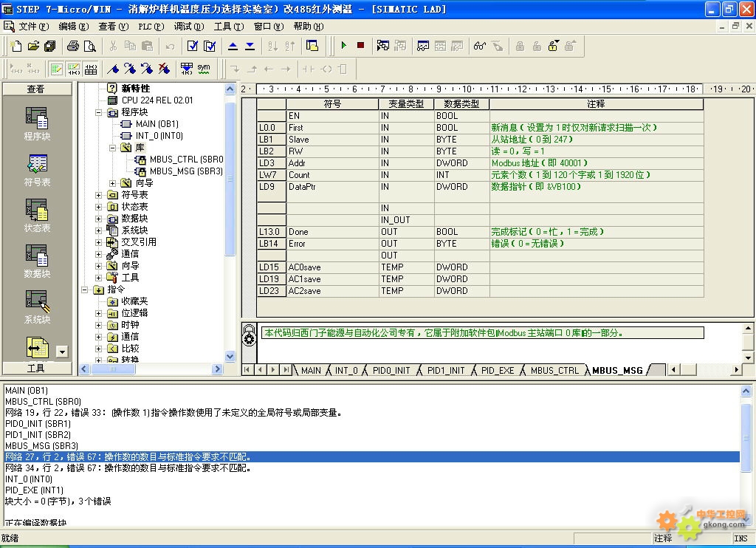Create a new project with New icon
Screen dimensions: 756x548
[x=16, y=46]
